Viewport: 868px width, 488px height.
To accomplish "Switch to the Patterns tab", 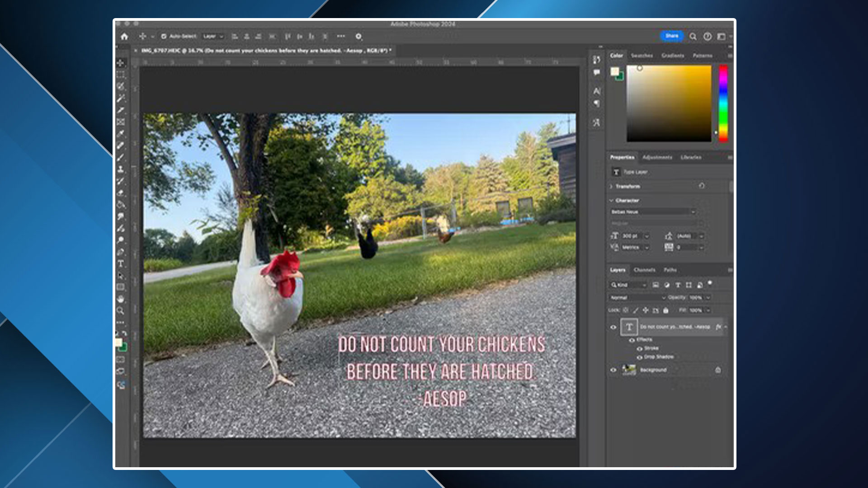I will (x=703, y=56).
